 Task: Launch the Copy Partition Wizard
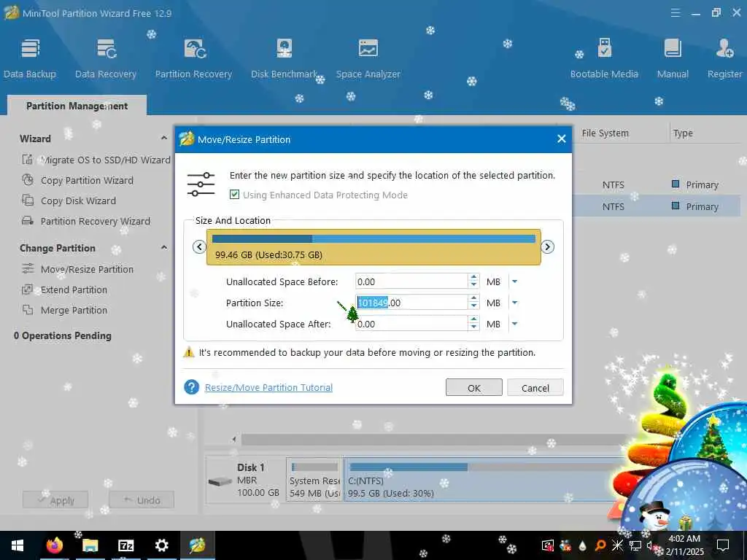(78, 181)
